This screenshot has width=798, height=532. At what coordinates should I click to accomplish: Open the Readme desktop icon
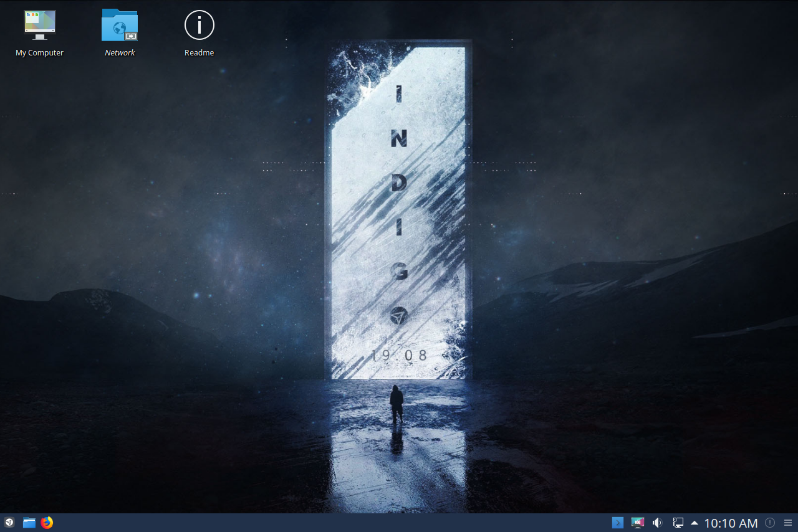click(x=199, y=25)
